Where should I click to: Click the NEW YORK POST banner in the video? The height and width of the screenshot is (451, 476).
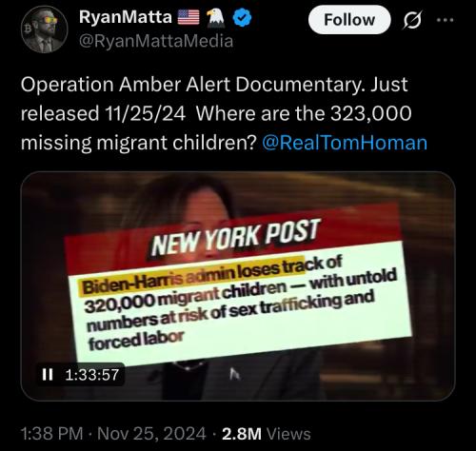(x=235, y=238)
